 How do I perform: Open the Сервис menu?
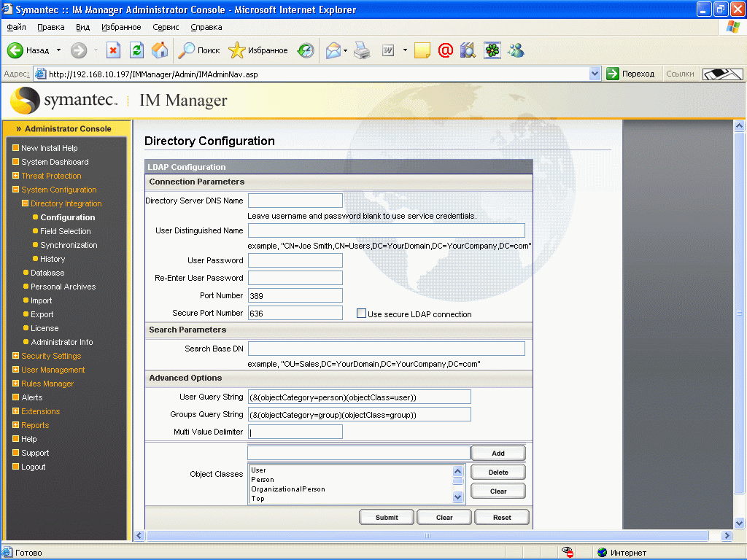(x=166, y=27)
